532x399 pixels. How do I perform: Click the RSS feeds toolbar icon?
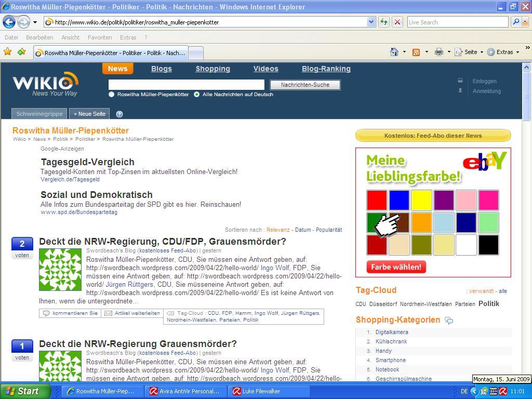click(416, 52)
